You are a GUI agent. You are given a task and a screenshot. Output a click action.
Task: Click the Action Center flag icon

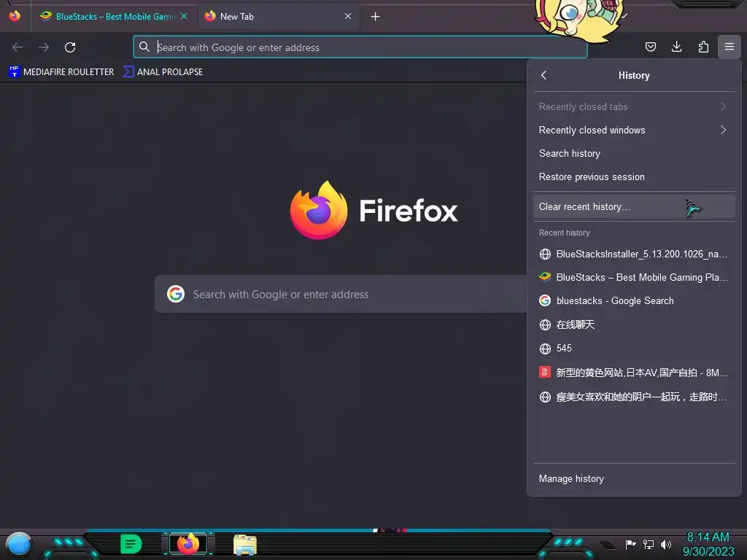pyautogui.click(x=631, y=544)
